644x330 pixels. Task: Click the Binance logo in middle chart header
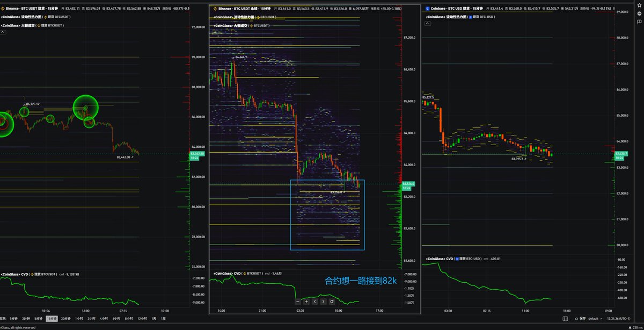point(216,9)
